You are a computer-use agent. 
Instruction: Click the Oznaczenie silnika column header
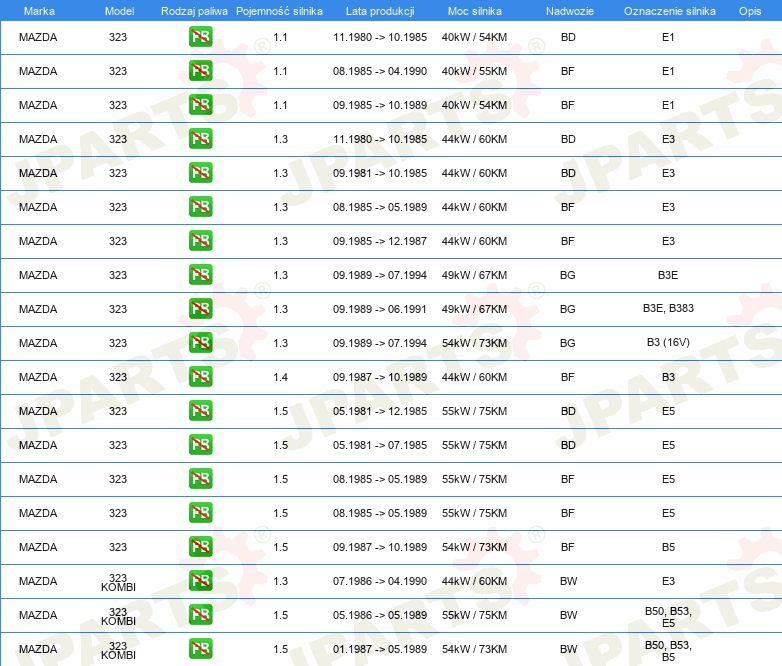[669, 11]
